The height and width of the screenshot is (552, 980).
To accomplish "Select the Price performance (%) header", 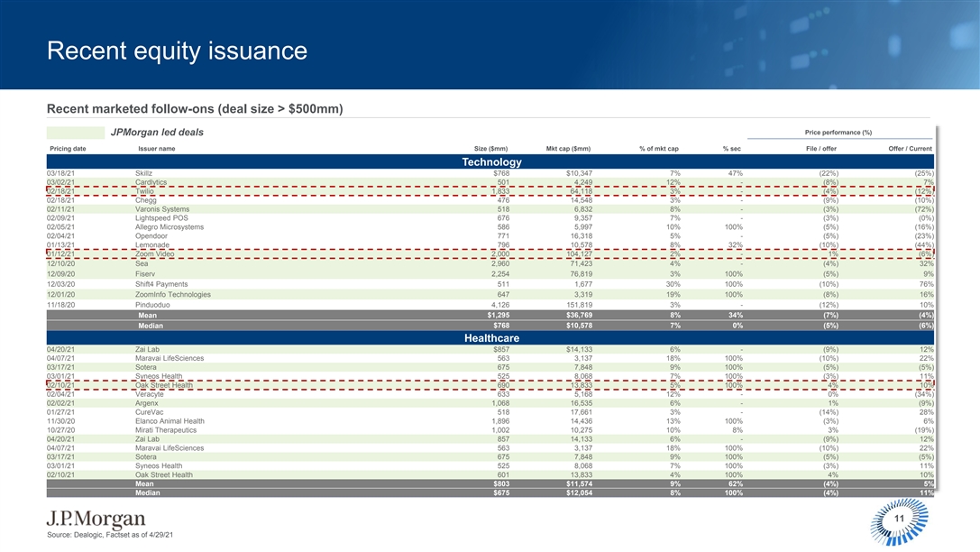I will point(838,133).
